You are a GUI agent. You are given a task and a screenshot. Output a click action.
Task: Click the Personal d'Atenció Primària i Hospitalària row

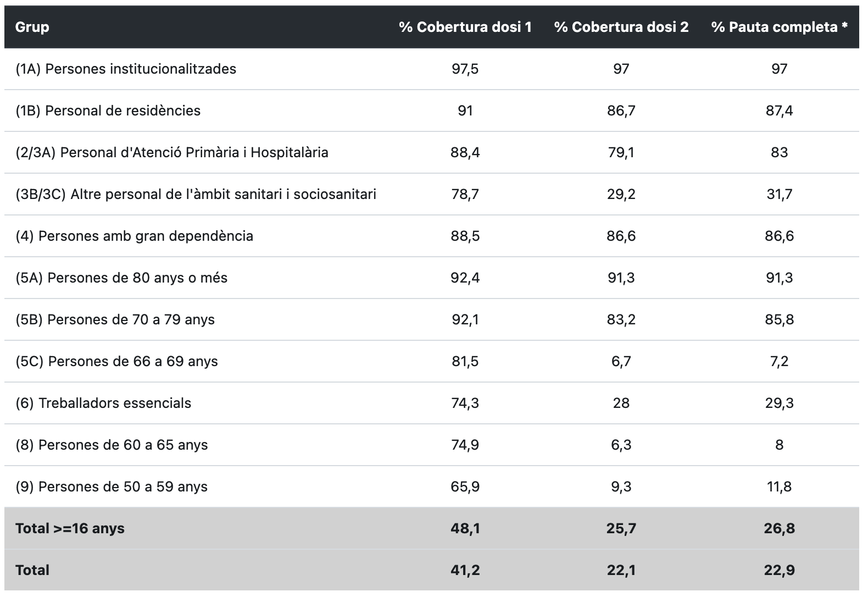click(171, 152)
